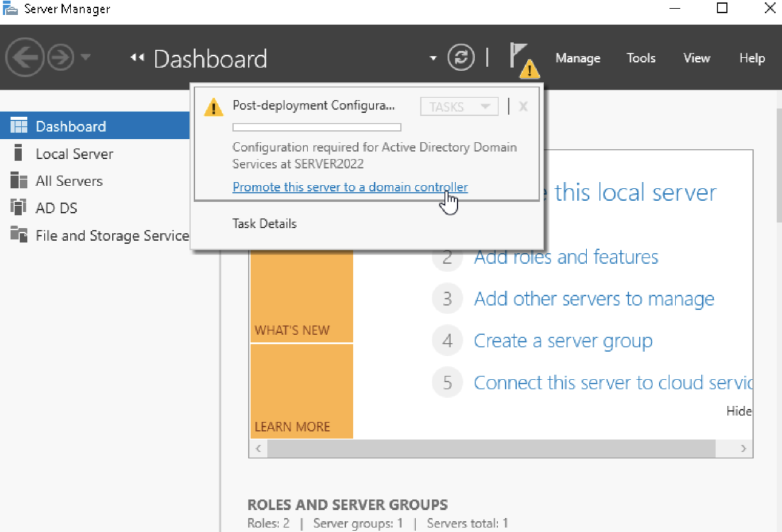Click the Server Manager title bar icon
The width and height of the screenshot is (782, 532).
pyautogui.click(x=10, y=8)
